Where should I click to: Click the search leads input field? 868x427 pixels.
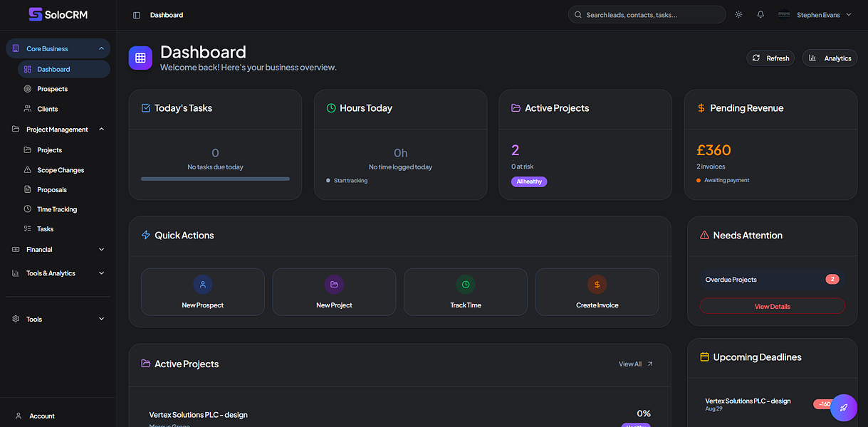pyautogui.click(x=647, y=14)
